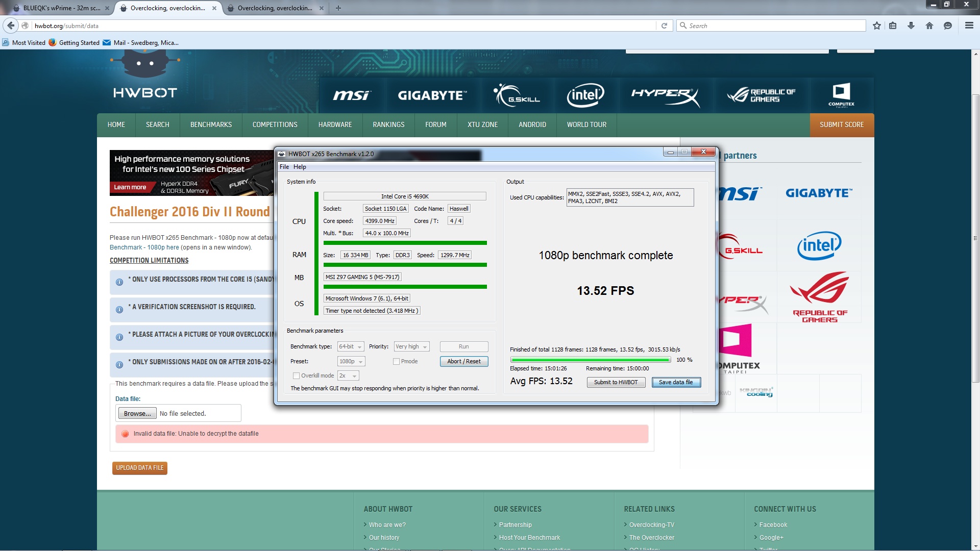Go to BENCHMARKS in site navigation

(211, 125)
